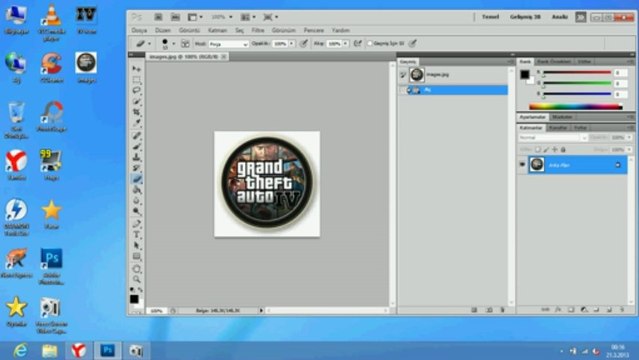Pick a color from the spectrum ramp
This screenshot has width=639, height=360.
[x=575, y=106]
